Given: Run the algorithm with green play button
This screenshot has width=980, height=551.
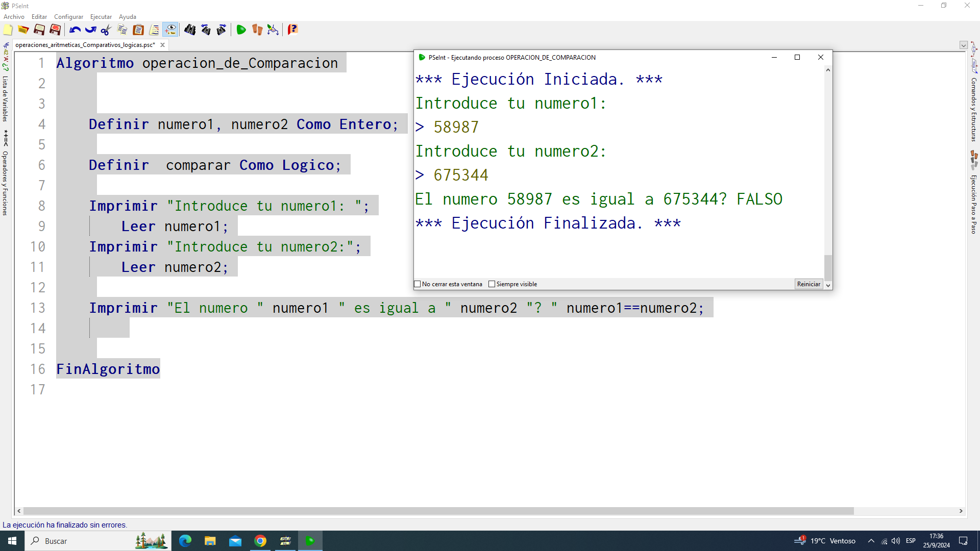Looking at the screenshot, I should 241,30.
